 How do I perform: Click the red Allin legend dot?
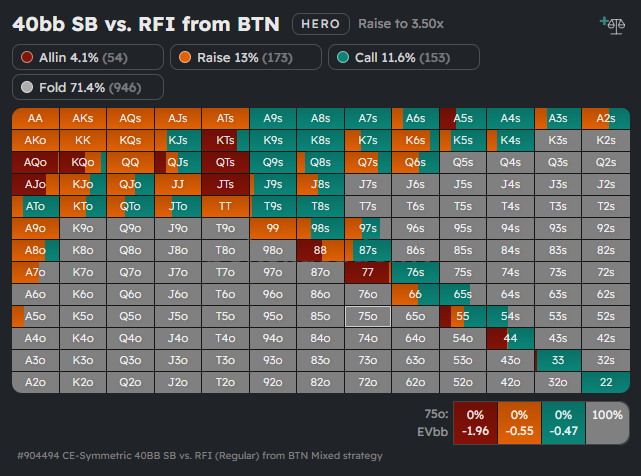tap(26, 57)
